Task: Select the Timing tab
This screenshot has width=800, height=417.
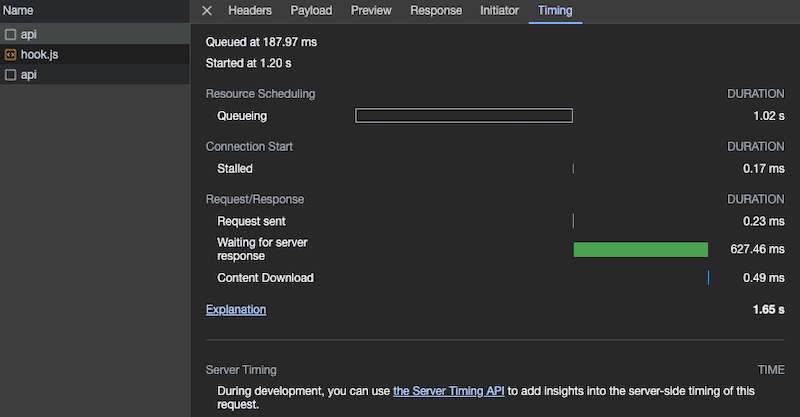Action: tap(556, 11)
